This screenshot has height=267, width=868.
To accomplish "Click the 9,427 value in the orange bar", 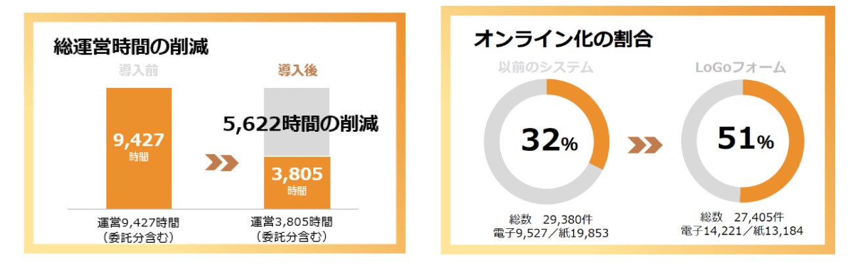I will (x=139, y=140).
